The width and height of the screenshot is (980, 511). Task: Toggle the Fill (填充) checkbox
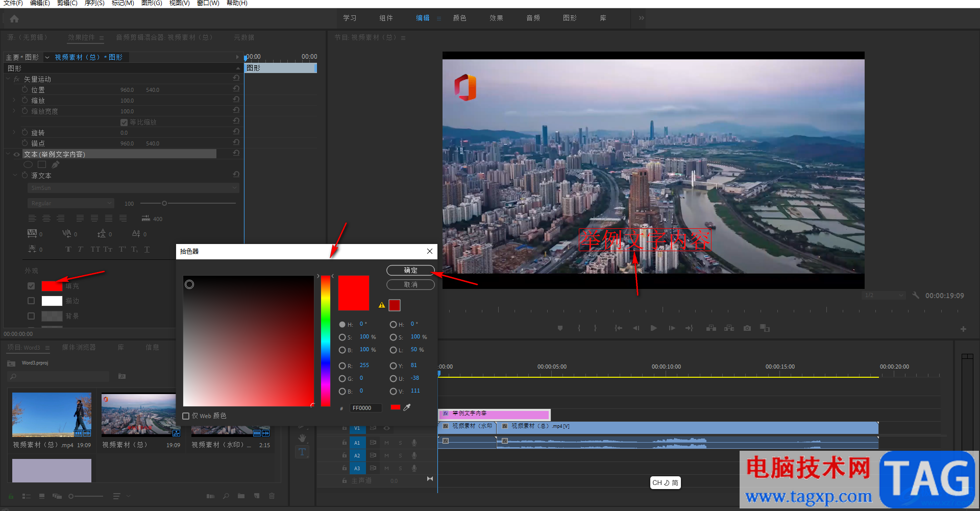coord(31,286)
